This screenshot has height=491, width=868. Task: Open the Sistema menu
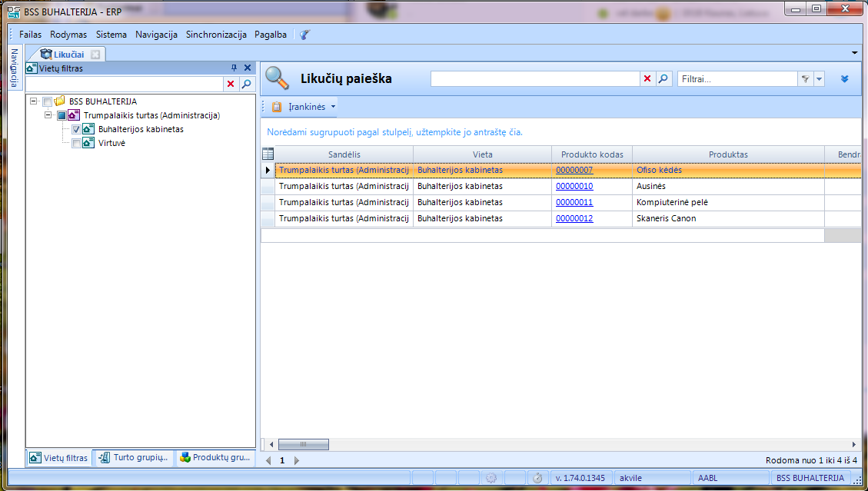(x=111, y=35)
